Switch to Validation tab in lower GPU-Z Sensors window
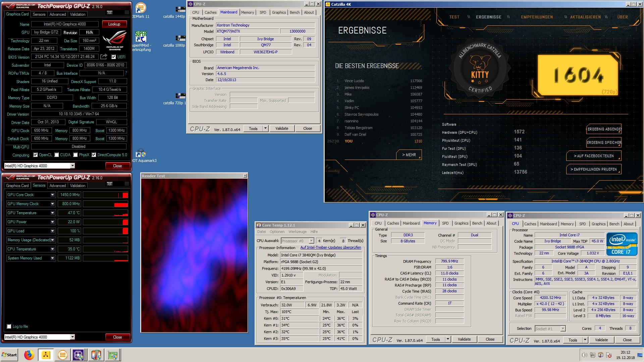This screenshot has width=644, height=362. [77, 186]
